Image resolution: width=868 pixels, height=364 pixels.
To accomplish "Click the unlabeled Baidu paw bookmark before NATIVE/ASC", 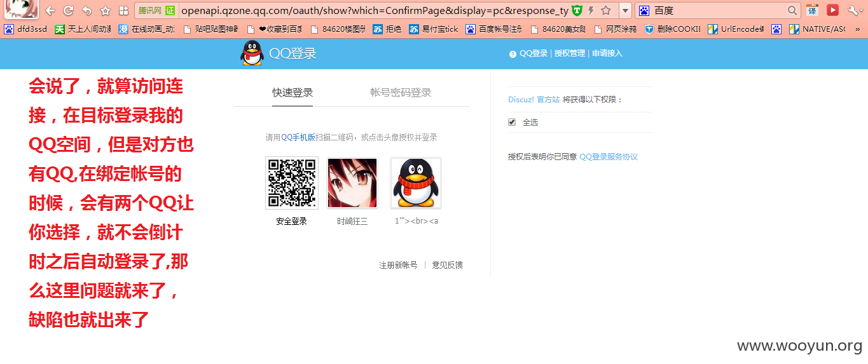I will (776, 29).
